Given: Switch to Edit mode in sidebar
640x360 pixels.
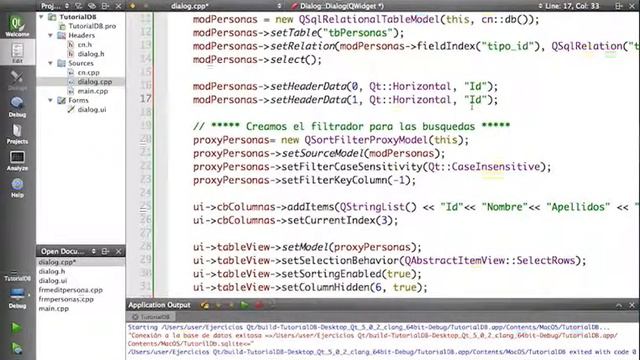Looking at the screenshot, I should click(17, 53).
